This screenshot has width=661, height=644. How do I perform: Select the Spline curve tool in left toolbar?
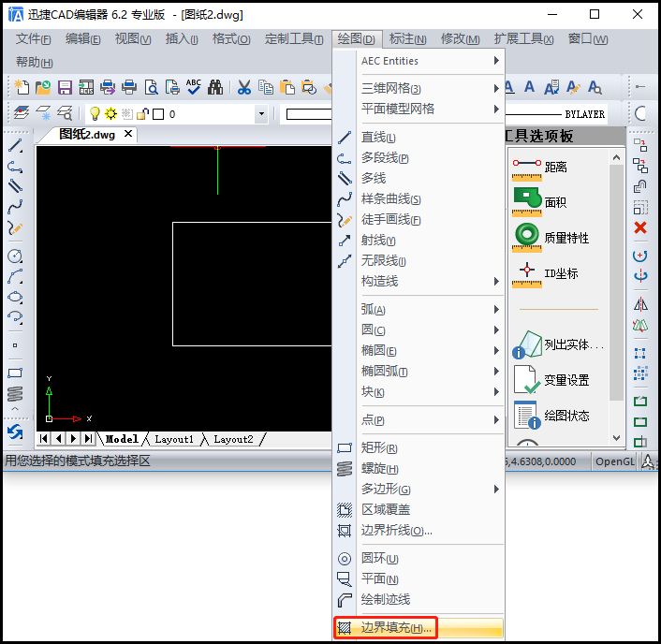click(15, 207)
